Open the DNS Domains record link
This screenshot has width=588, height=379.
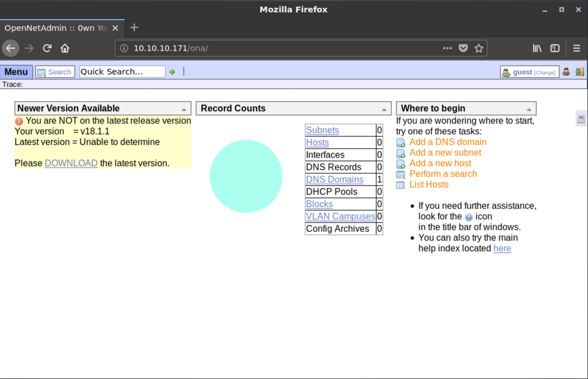[x=335, y=179]
